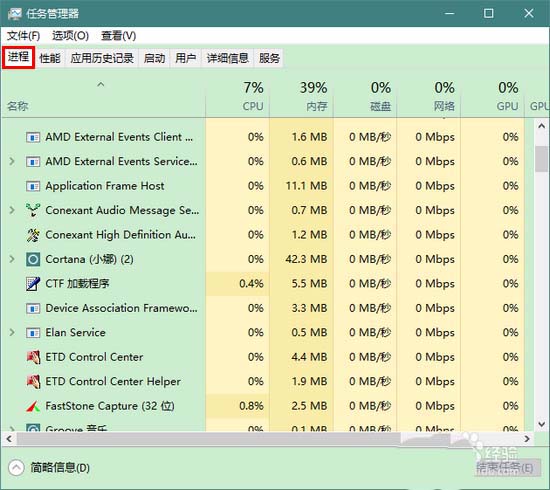The height and width of the screenshot is (490, 550).
Task: Click the CTF 加载程序 icon
Action: click(x=33, y=284)
